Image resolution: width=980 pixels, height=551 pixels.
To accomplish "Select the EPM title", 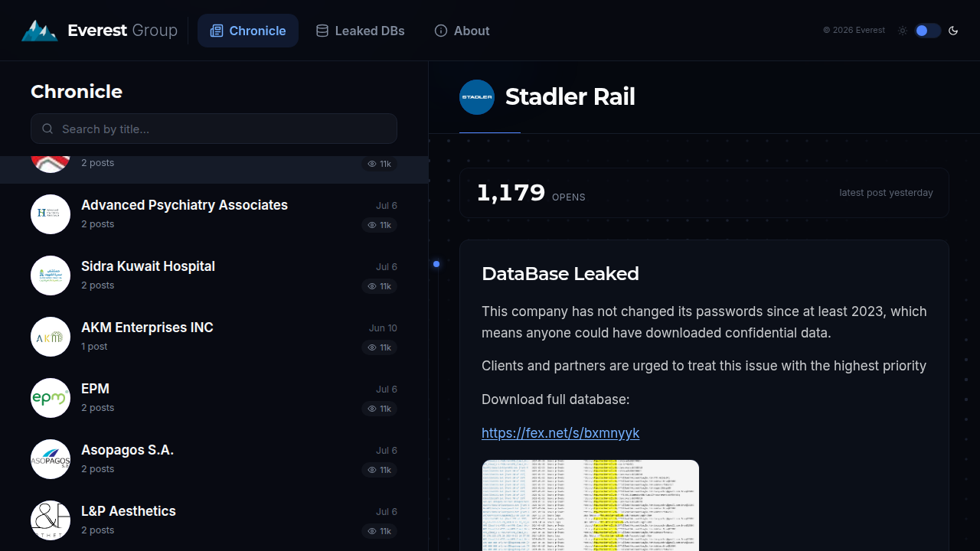I will (95, 389).
